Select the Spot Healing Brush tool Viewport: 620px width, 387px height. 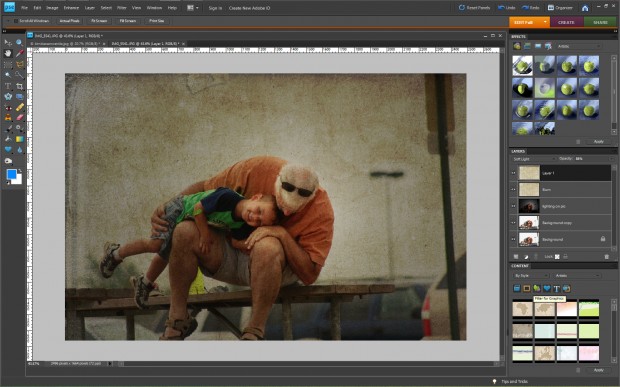click(x=19, y=107)
